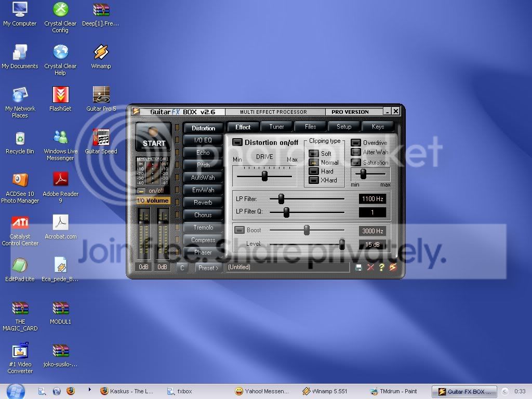
Task: Select the Distortion effect button
Action: coord(203,128)
